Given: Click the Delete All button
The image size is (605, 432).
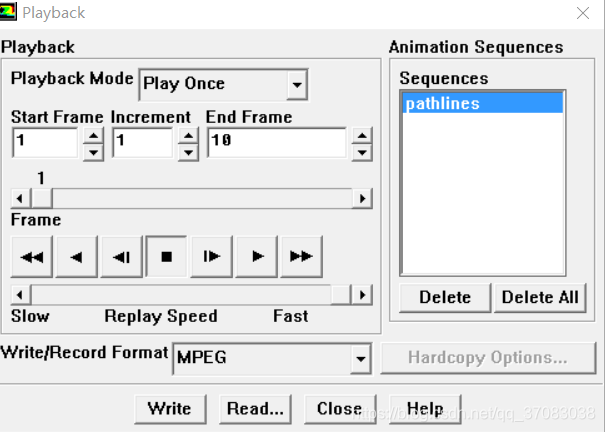Looking at the screenshot, I should pyautogui.click(x=540, y=298).
